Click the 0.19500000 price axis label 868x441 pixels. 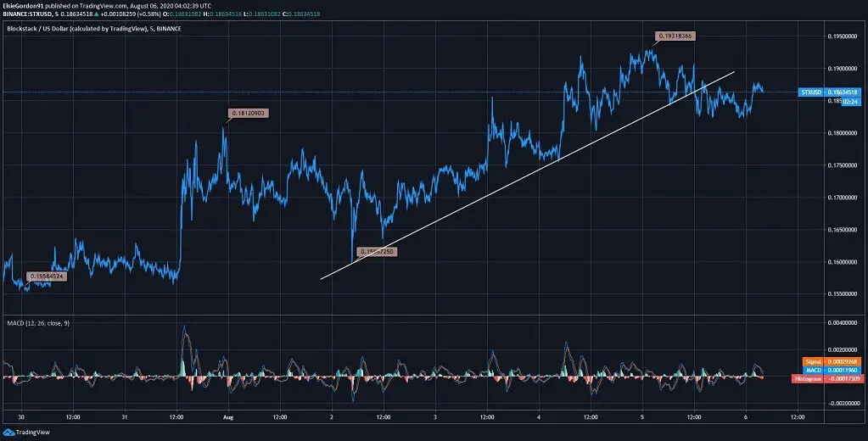[x=842, y=36]
